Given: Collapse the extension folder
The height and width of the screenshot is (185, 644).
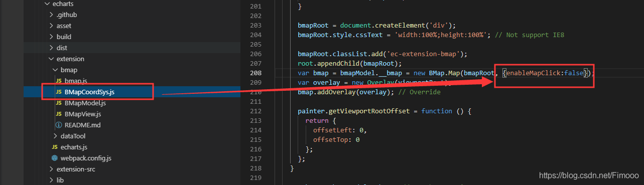Looking at the screenshot, I should (x=51, y=59).
